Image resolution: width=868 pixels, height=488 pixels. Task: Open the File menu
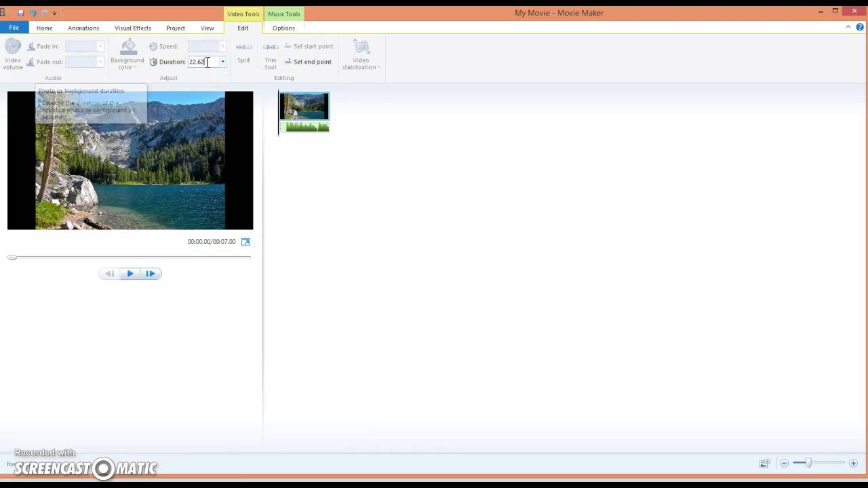(14, 28)
